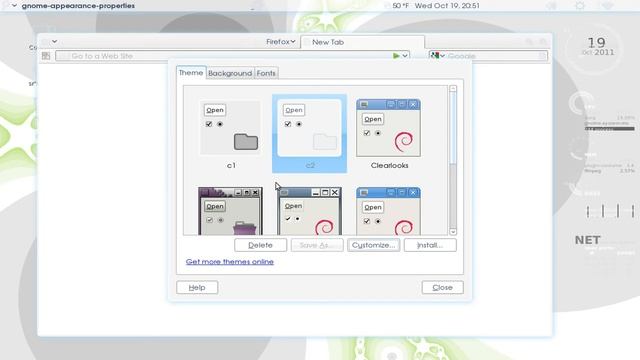Select the c1 theme thumbnail
Image resolution: width=640 pixels, height=360 pixels.
tap(230, 134)
